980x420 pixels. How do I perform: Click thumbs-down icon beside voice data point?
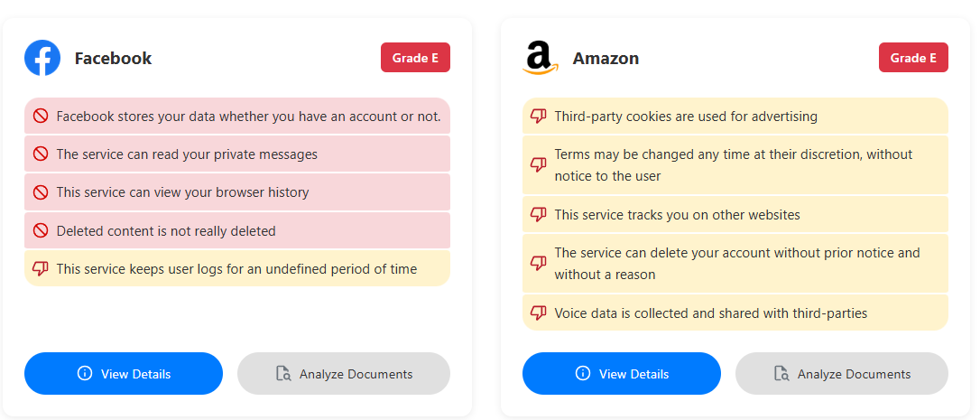(x=539, y=313)
